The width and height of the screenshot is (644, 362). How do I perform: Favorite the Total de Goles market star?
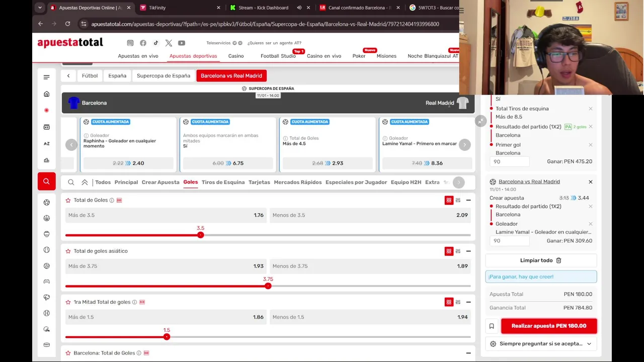[x=68, y=200]
